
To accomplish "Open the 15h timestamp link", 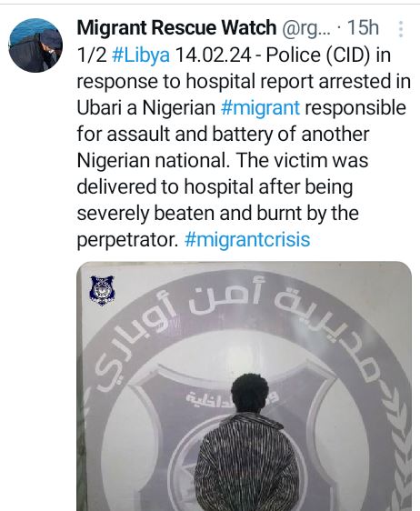I will point(363,27).
